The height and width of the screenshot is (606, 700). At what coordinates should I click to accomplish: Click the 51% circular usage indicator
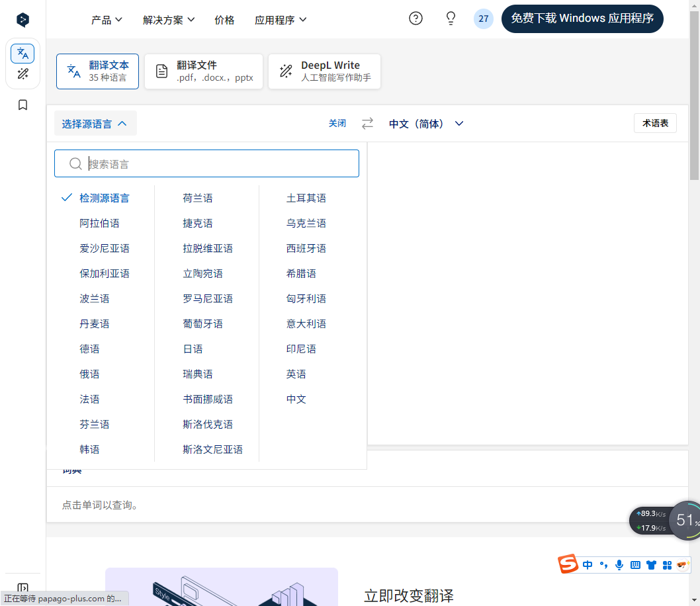pyautogui.click(x=685, y=520)
